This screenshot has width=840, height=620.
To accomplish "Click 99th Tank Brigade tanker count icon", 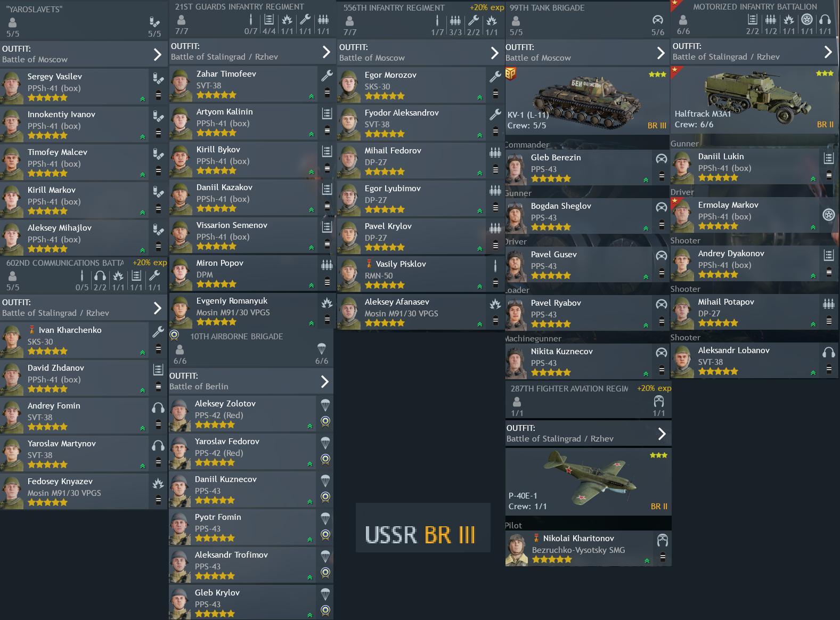I will pyautogui.click(x=658, y=20).
